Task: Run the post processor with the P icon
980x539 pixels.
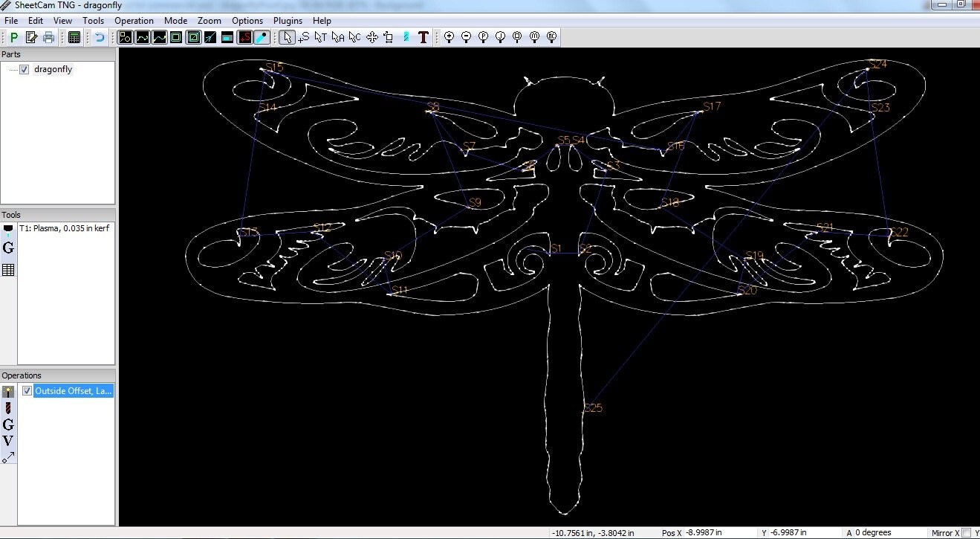Action: 13,37
